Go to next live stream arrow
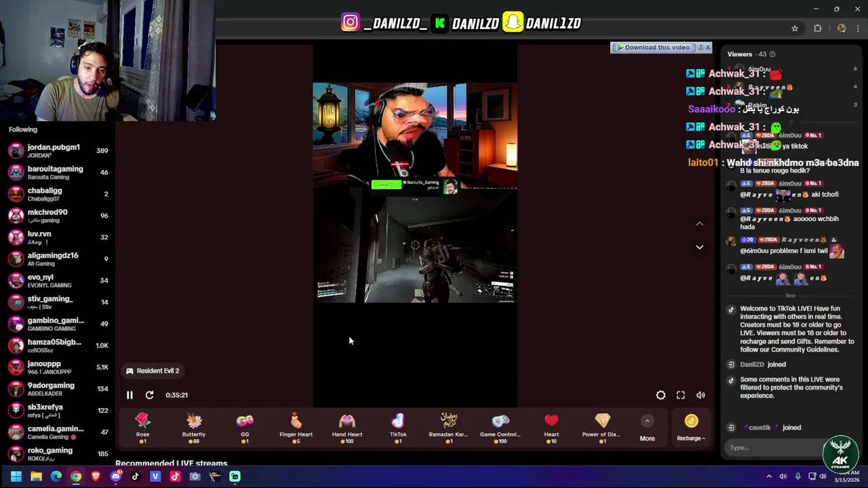 [x=699, y=247]
